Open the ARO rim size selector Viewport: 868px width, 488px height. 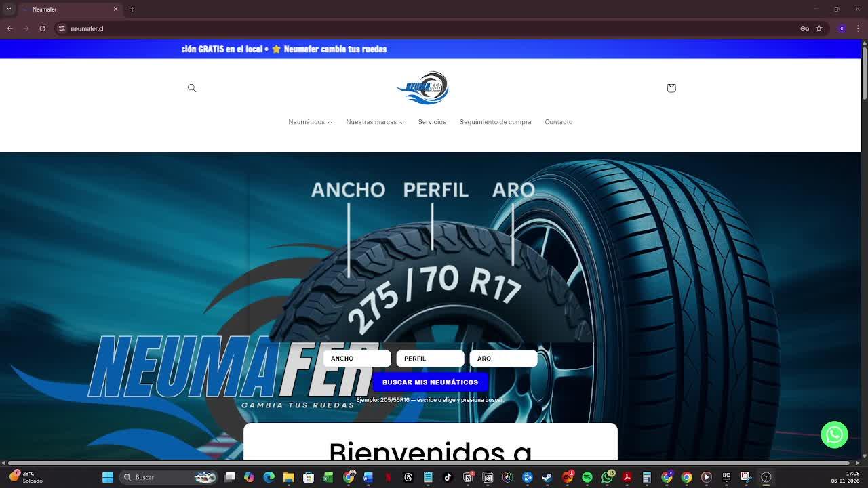coord(503,359)
